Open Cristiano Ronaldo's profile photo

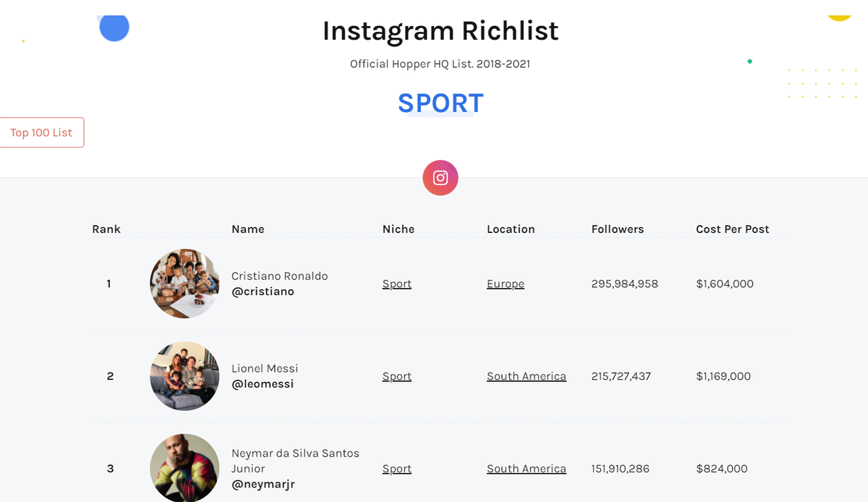coord(184,284)
